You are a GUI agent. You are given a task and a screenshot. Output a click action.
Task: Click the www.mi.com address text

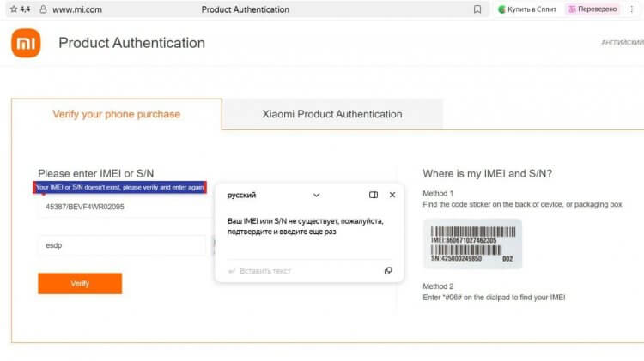point(77,9)
